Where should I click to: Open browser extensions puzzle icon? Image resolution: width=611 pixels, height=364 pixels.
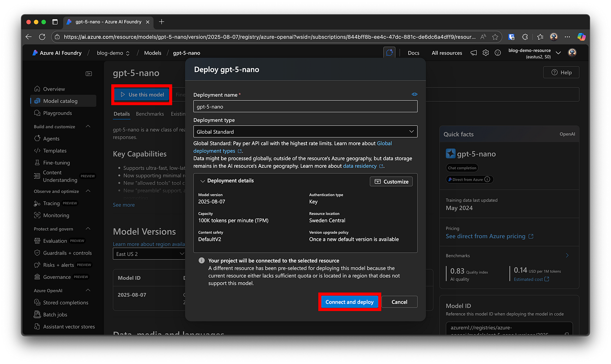(x=525, y=37)
